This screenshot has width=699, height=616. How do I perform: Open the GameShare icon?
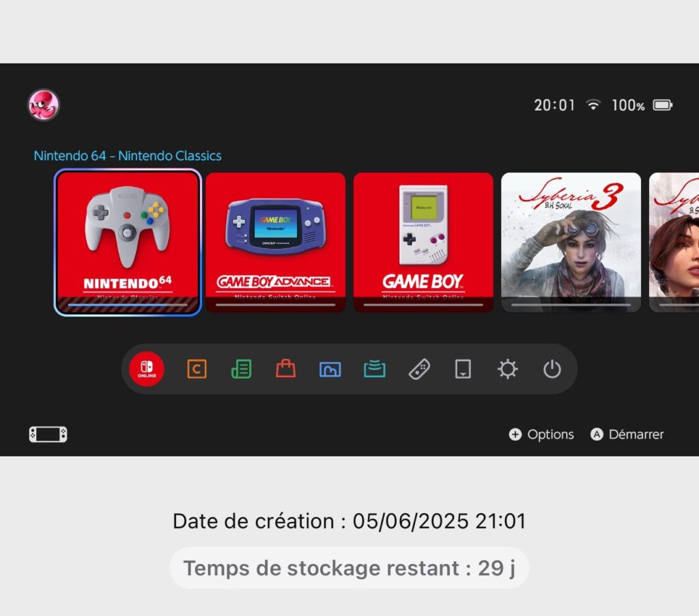375,369
